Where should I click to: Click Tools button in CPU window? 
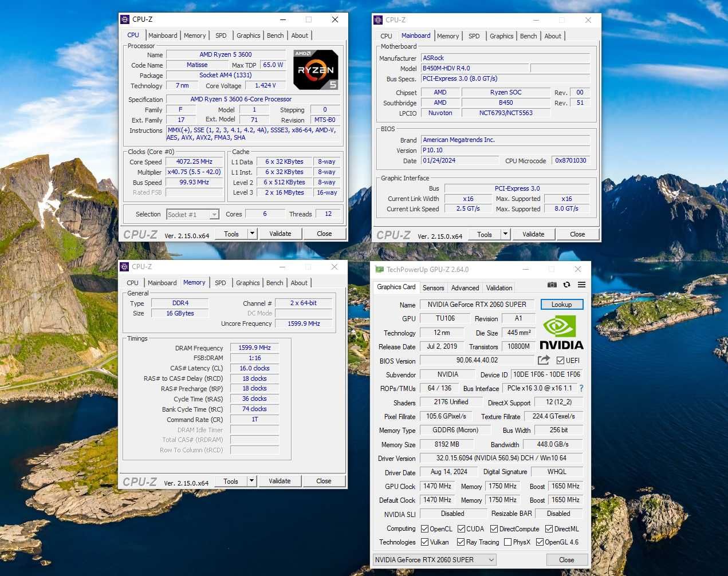tap(231, 234)
